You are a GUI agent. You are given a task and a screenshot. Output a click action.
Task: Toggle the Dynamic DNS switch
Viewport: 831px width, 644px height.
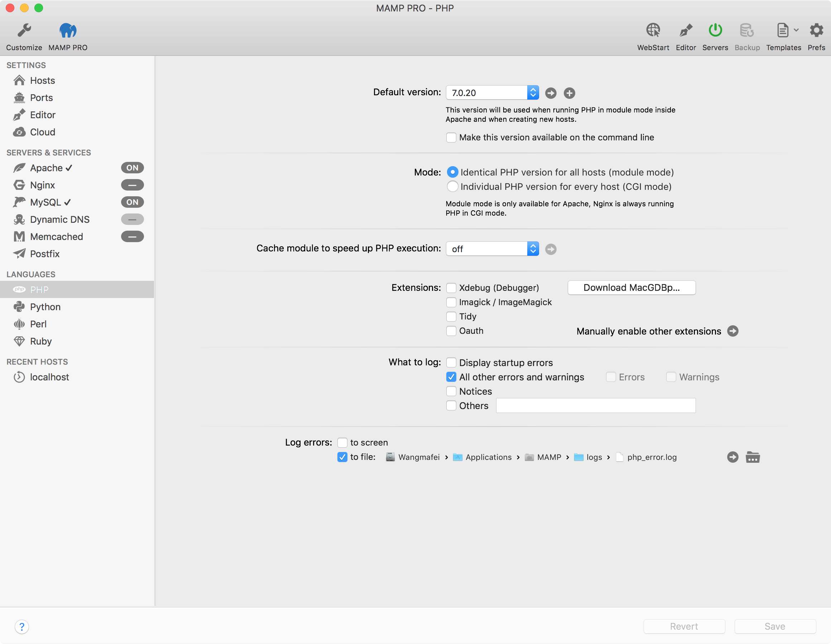[x=132, y=220]
